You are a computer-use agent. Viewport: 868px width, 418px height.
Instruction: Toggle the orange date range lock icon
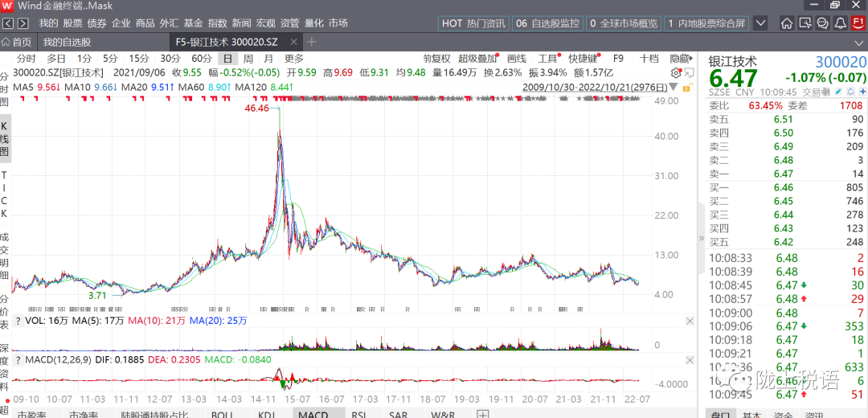tap(687, 88)
